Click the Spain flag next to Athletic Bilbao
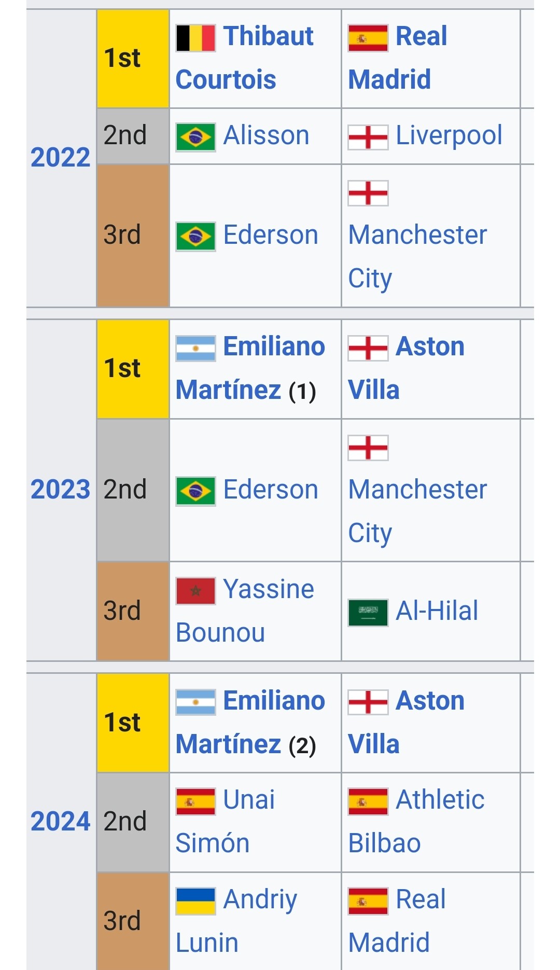The height and width of the screenshot is (970, 560). pos(368,801)
